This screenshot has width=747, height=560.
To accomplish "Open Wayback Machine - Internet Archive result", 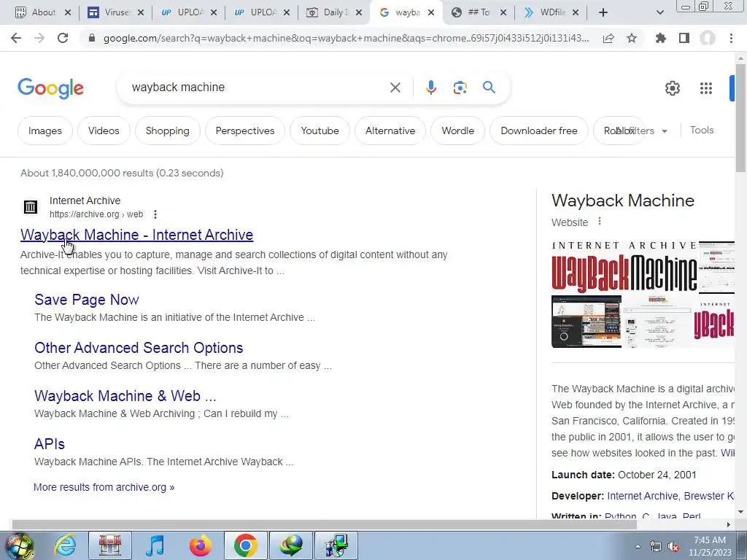I will click(136, 235).
